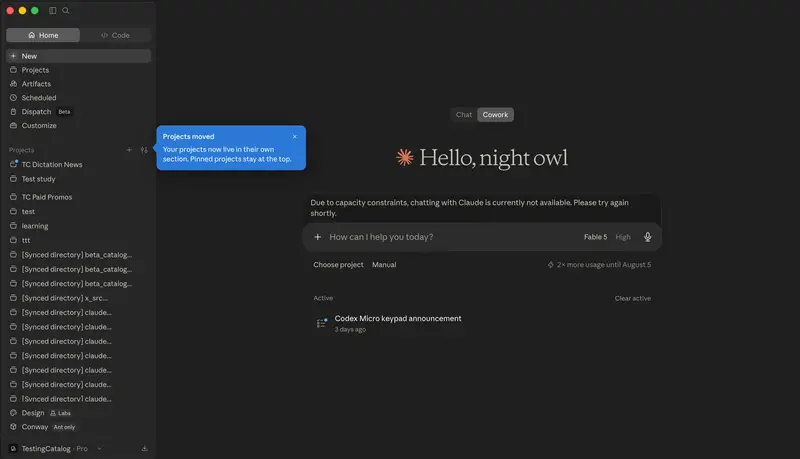This screenshot has width=800, height=459.
Task: Open Artifacts in the sidebar
Action: (x=79, y=84)
